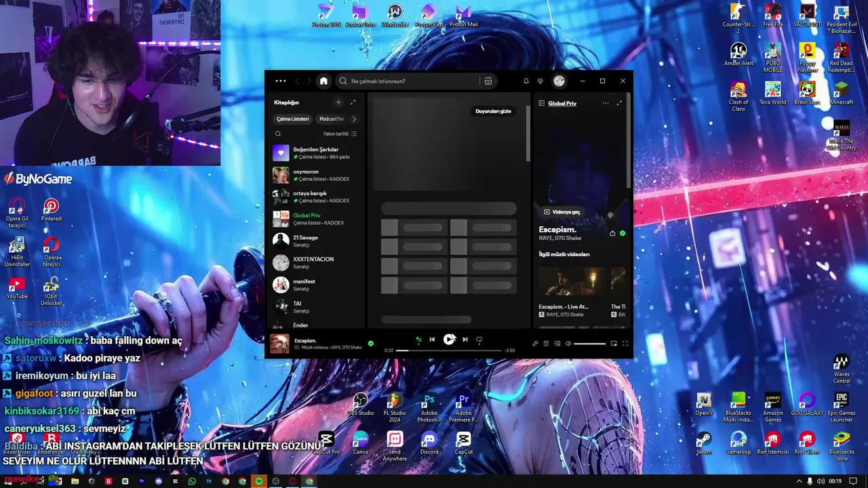868x488 pixels.
Task: Click Escapism album art in player bar
Action: pyautogui.click(x=279, y=344)
